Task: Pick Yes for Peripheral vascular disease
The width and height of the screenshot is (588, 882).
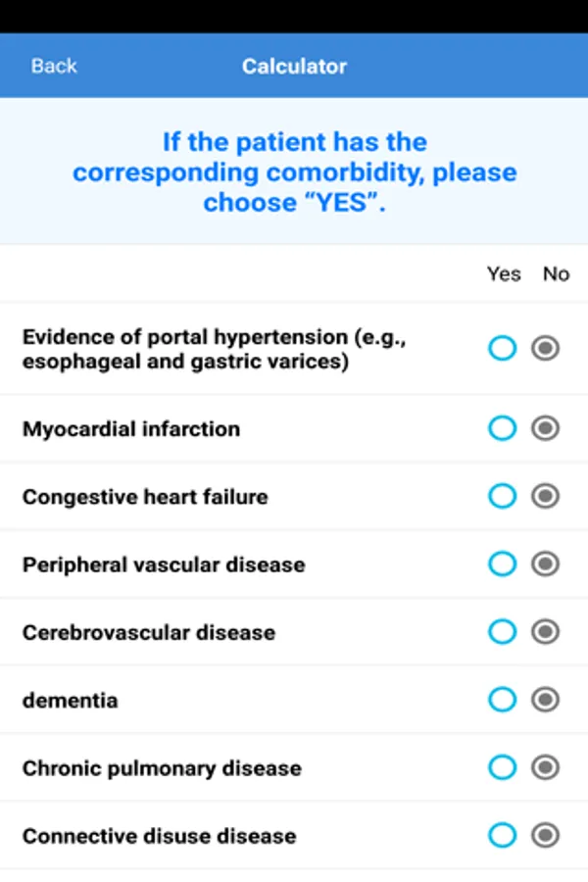Action: 502,564
